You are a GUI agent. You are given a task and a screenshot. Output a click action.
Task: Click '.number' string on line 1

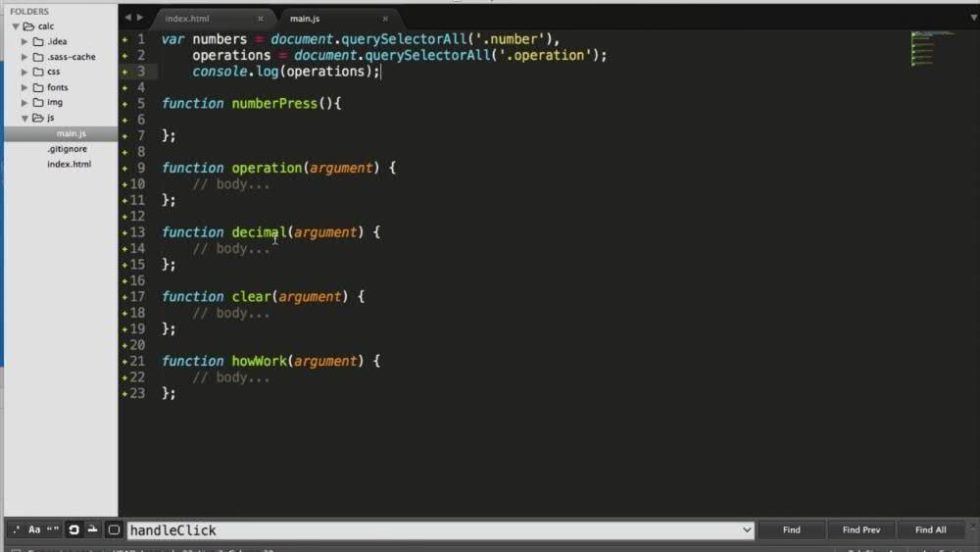pyautogui.click(x=510, y=39)
